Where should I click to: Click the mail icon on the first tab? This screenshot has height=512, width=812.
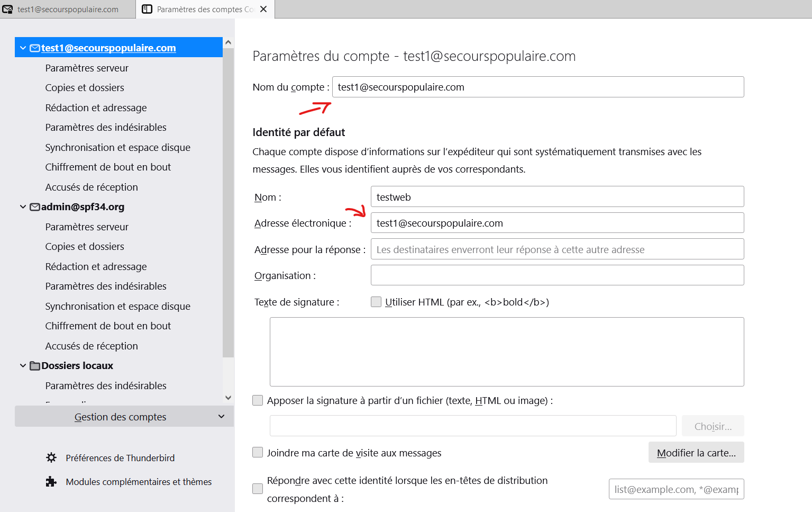8,10
